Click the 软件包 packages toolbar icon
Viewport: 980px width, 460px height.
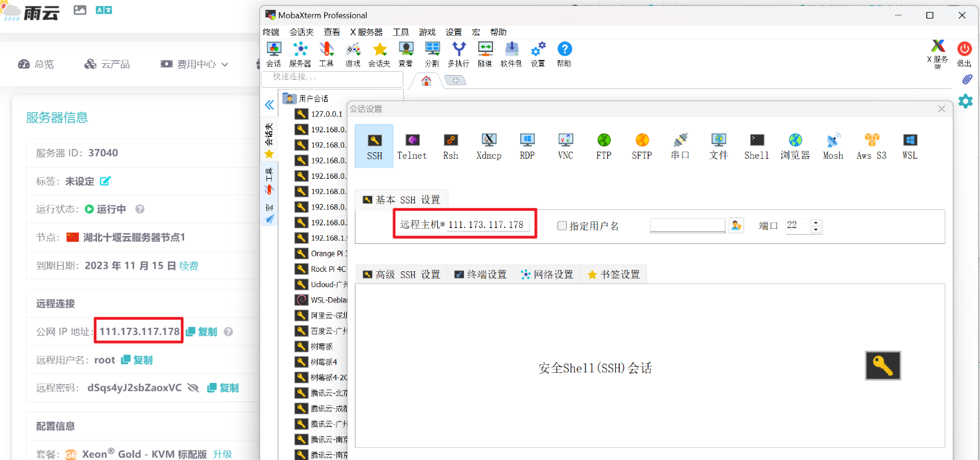[x=512, y=54]
